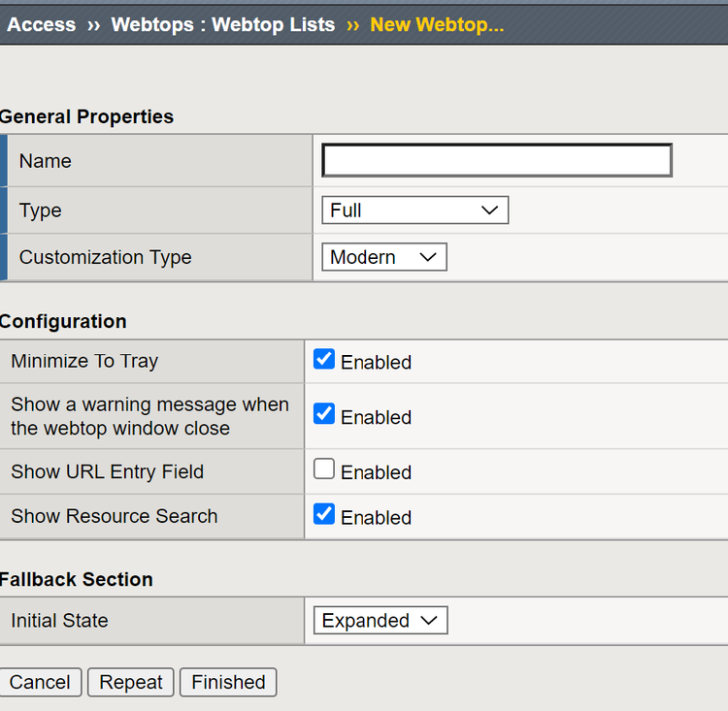728x711 pixels.
Task: Go to Access in the breadcrumb
Action: coord(41,24)
